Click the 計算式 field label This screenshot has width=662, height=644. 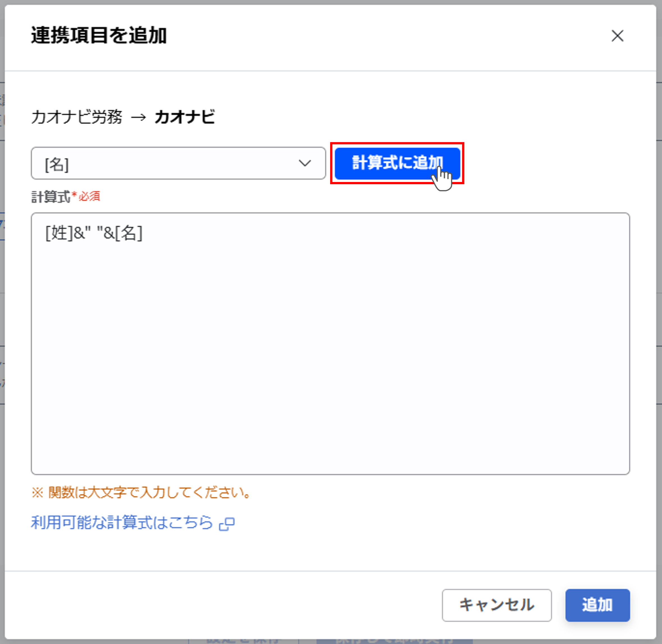point(51,196)
